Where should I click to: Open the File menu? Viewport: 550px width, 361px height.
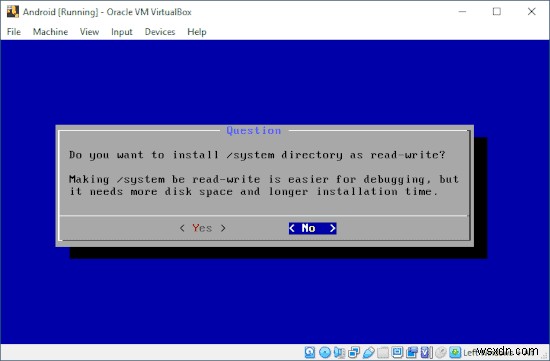pos(14,32)
